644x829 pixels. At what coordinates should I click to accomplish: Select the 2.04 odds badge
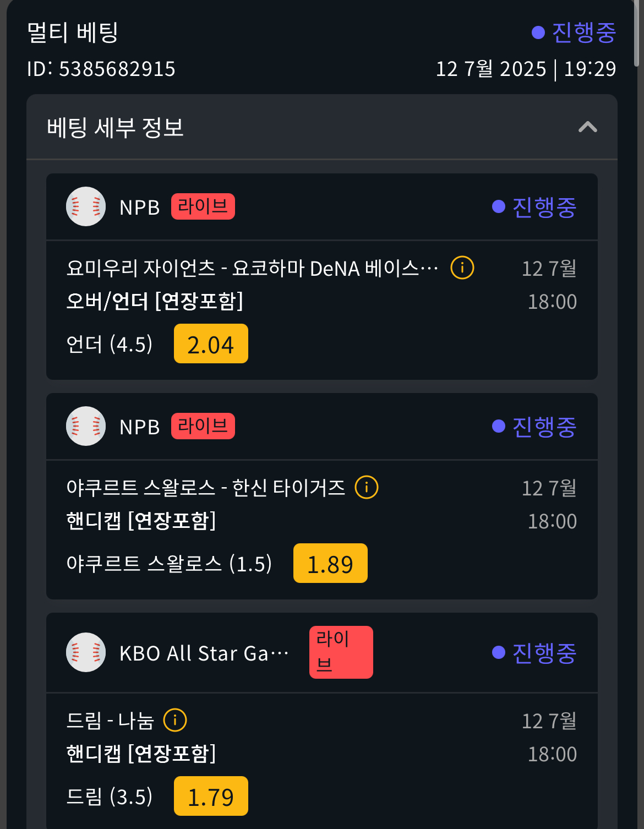click(211, 344)
